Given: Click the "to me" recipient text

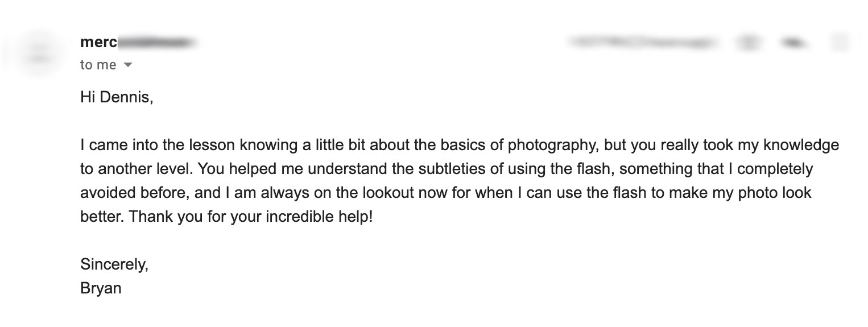Looking at the screenshot, I should point(98,65).
